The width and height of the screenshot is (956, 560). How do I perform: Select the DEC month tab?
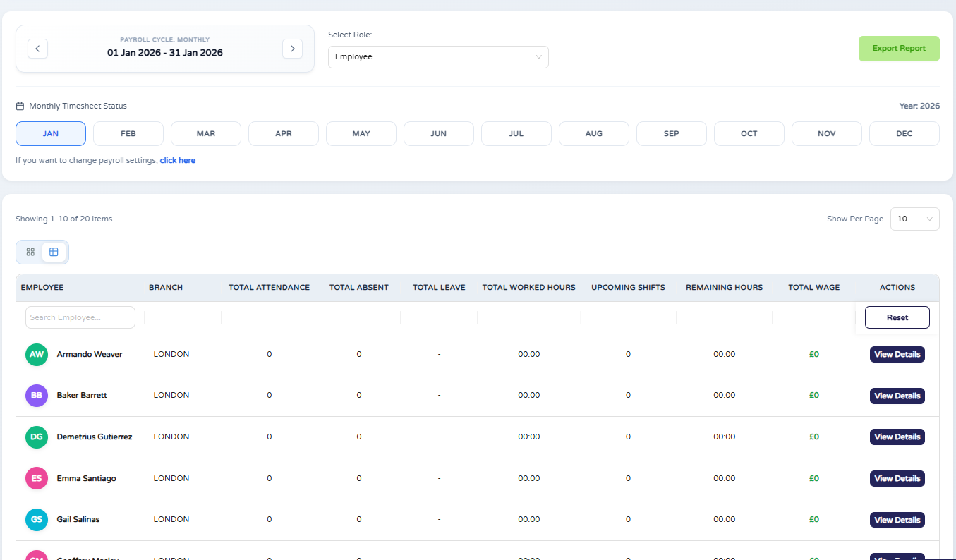click(904, 133)
